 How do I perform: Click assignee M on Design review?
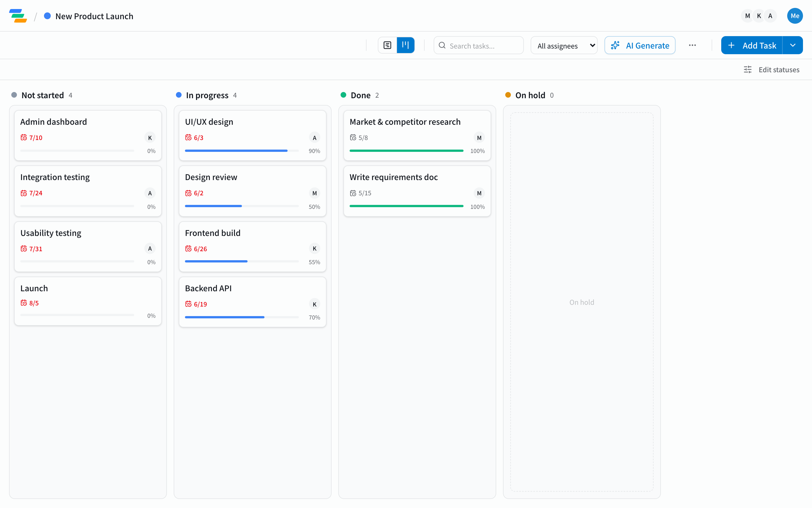tap(314, 193)
